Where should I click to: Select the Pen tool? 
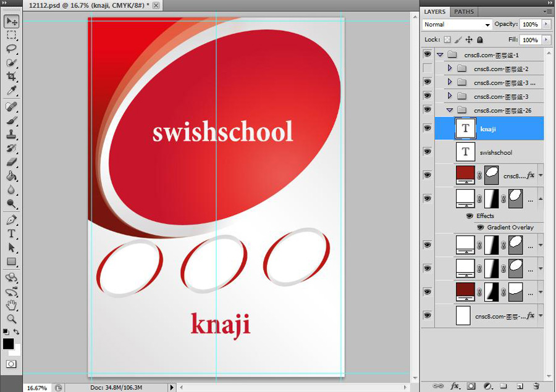11,220
